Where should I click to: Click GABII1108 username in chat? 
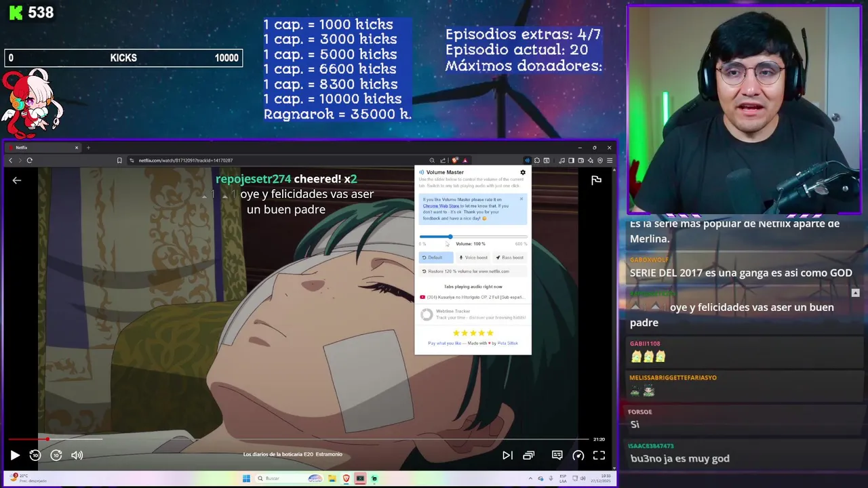pos(645,344)
